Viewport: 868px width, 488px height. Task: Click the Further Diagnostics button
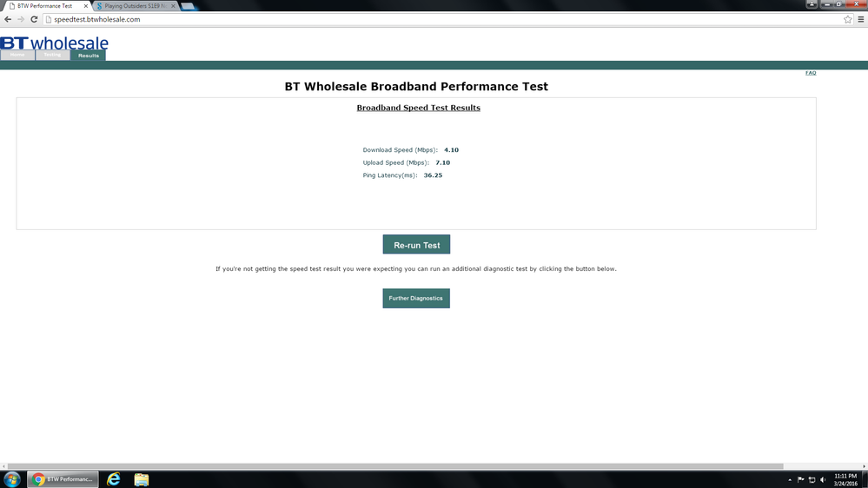tap(416, 298)
